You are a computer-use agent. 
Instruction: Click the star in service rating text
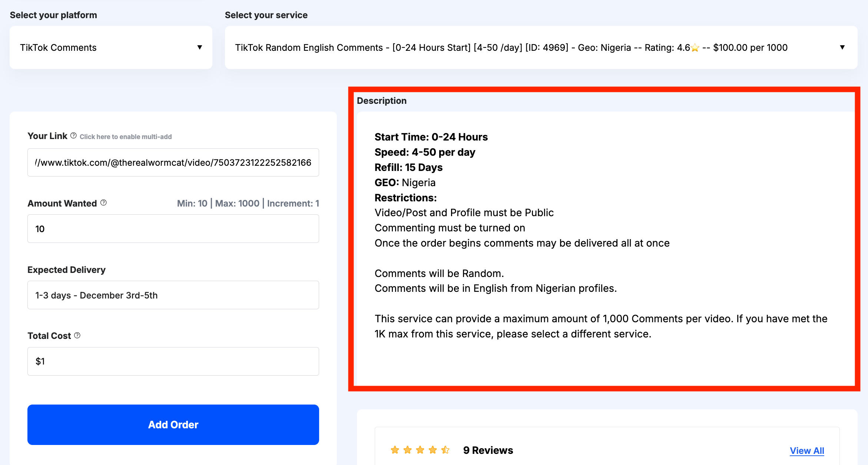click(695, 48)
